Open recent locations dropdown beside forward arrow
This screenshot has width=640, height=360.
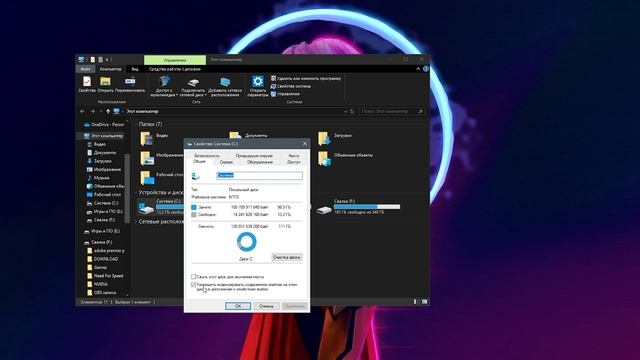(100, 111)
